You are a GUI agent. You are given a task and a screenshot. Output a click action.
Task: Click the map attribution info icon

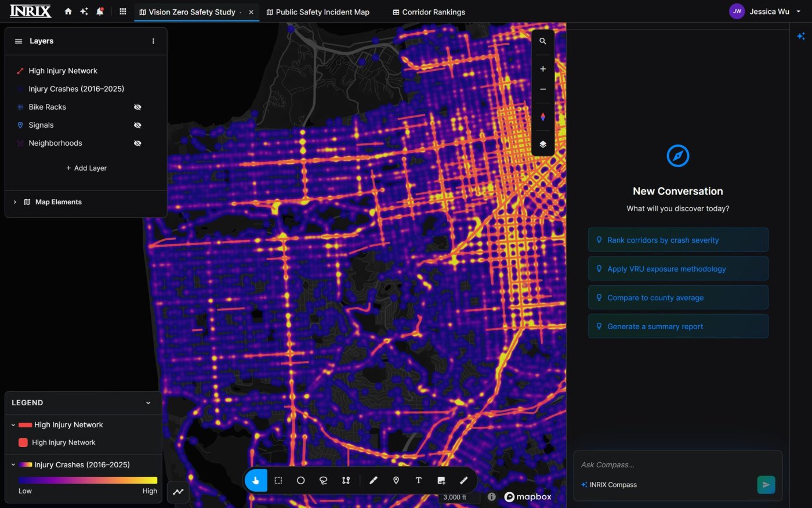coord(492,497)
